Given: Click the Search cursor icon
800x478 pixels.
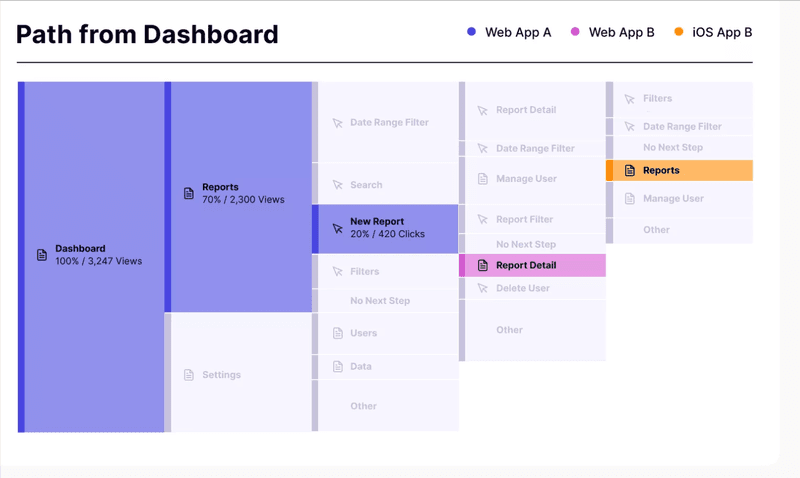Looking at the screenshot, I should 338,185.
